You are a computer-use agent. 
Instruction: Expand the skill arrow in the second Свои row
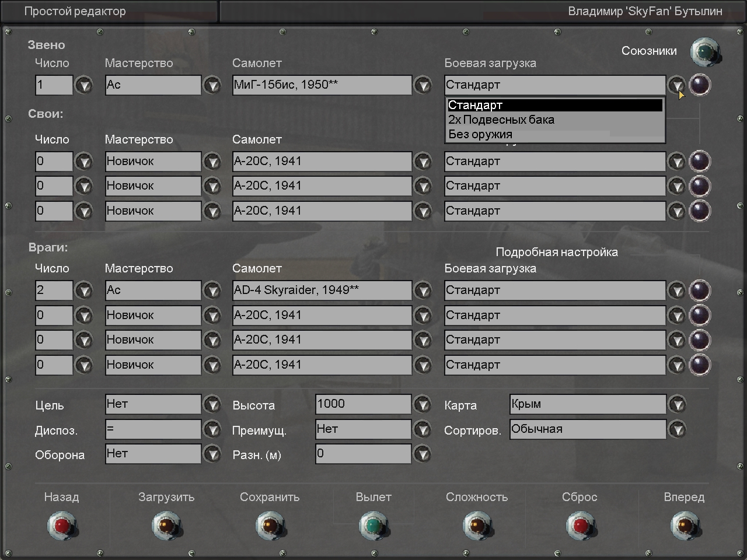coord(212,186)
